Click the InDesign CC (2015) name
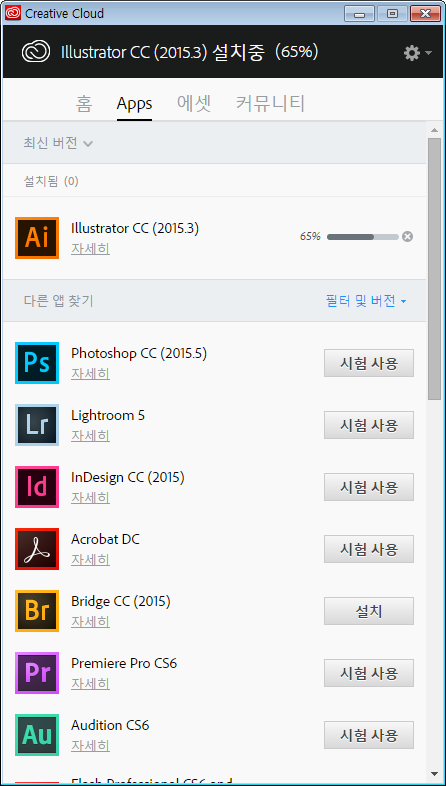The height and width of the screenshot is (786, 446). pos(128,478)
